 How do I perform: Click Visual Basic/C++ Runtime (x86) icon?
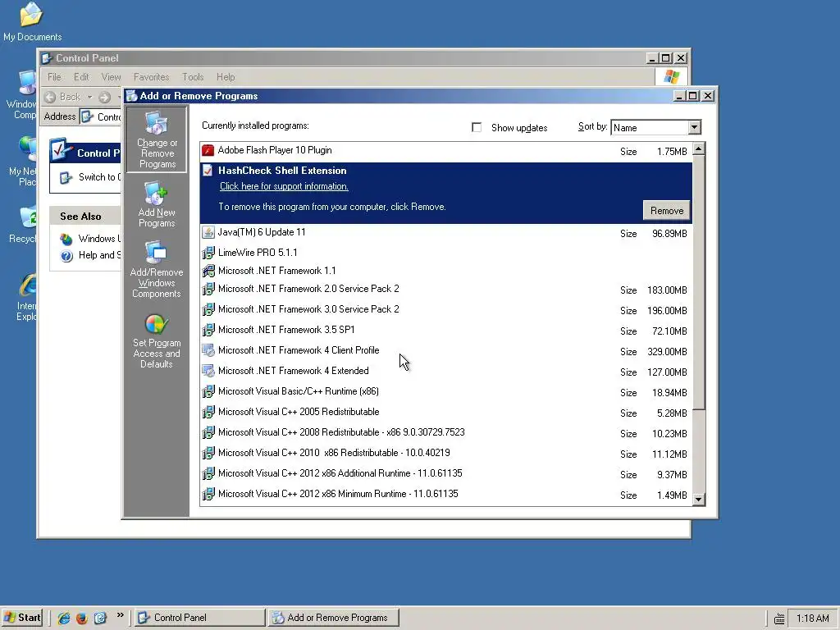pos(208,391)
